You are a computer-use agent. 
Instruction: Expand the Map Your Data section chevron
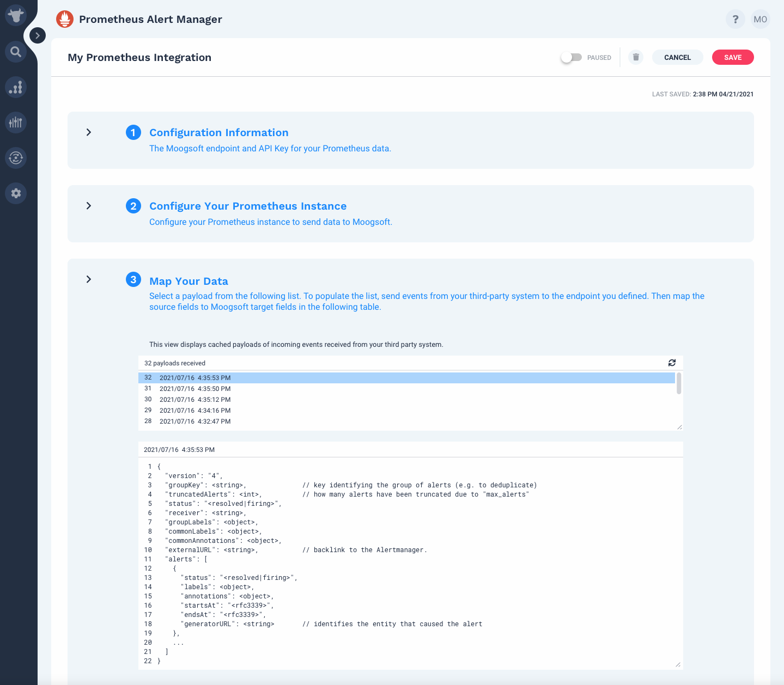(x=89, y=279)
